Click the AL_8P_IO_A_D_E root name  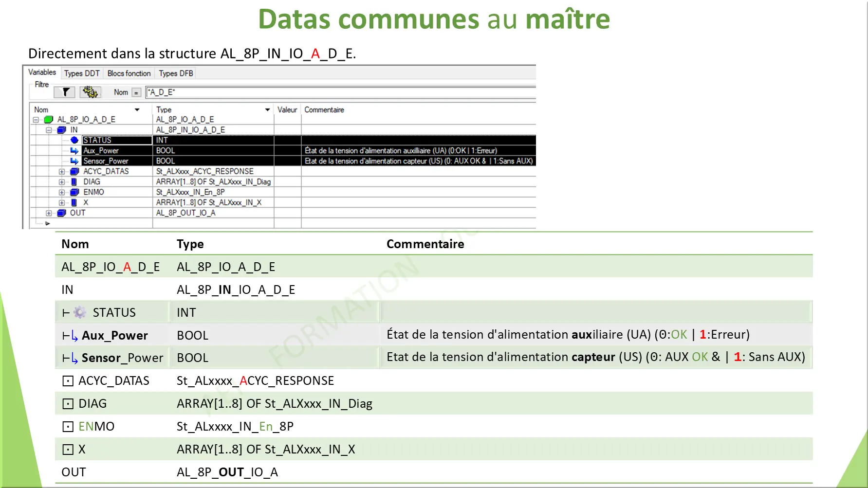pyautogui.click(x=86, y=120)
